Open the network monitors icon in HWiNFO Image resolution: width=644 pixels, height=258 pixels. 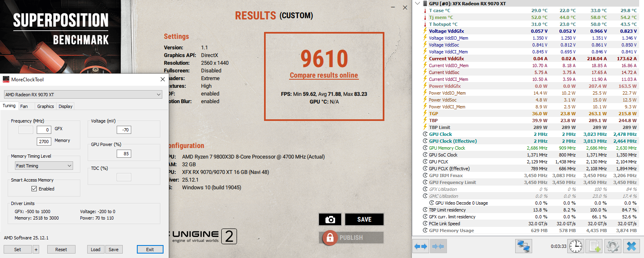(524, 246)
